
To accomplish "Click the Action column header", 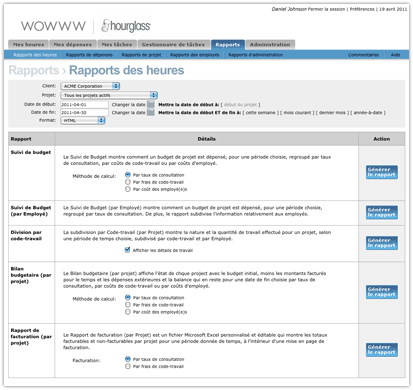I will pos(382,139).
